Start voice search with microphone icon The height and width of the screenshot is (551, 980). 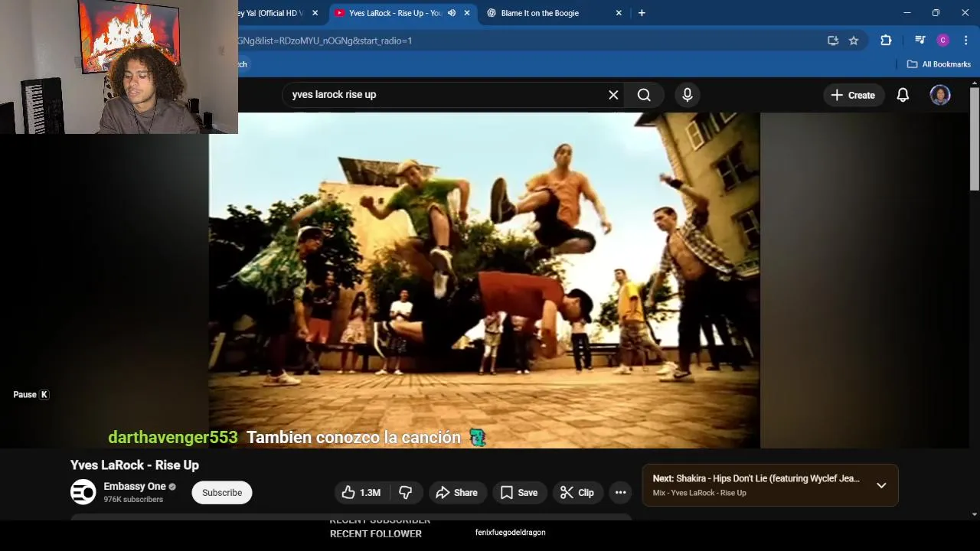pos(688,95)
